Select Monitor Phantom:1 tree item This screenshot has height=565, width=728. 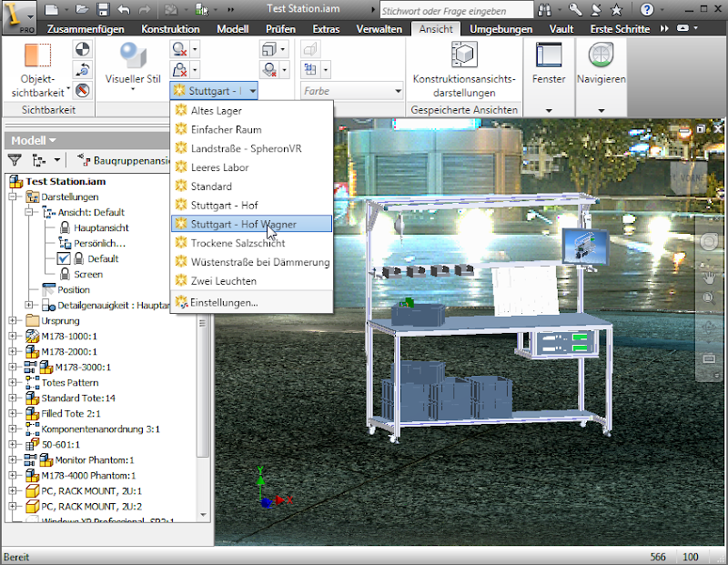(x=95, y=460)
